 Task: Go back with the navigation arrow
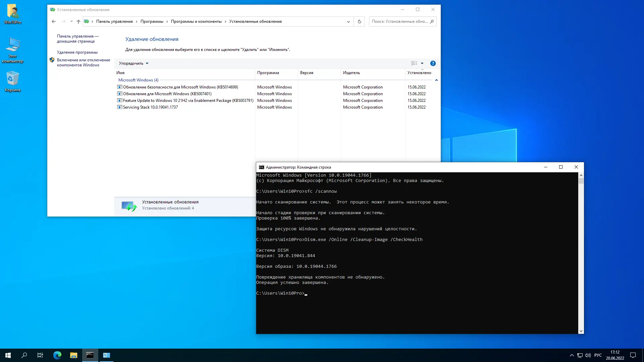point(54,21)
